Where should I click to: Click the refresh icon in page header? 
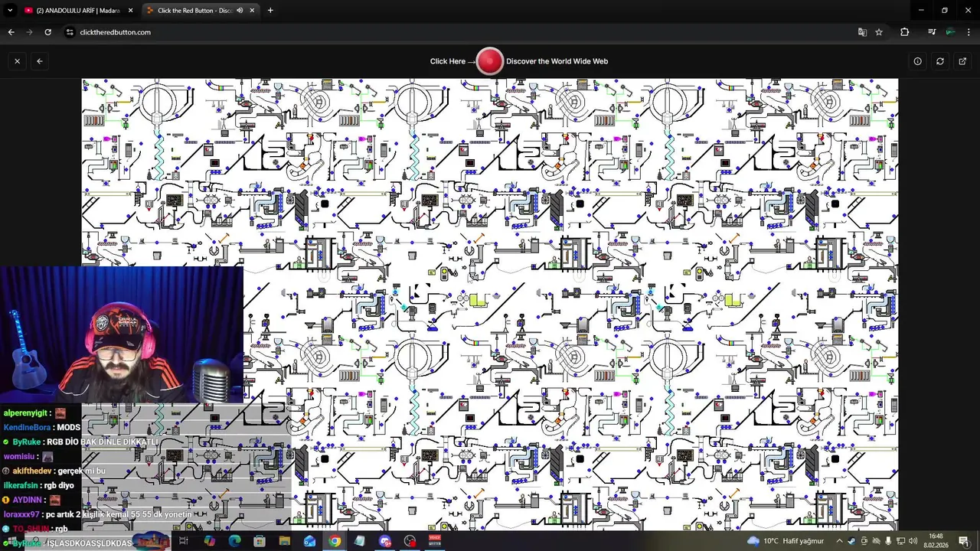940,61
